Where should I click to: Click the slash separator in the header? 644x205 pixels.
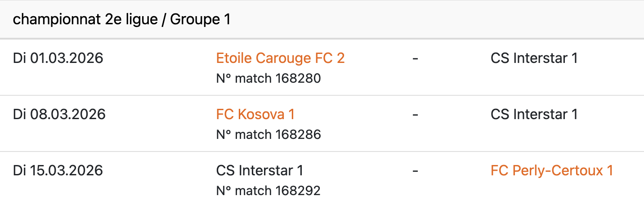point(165,20)
